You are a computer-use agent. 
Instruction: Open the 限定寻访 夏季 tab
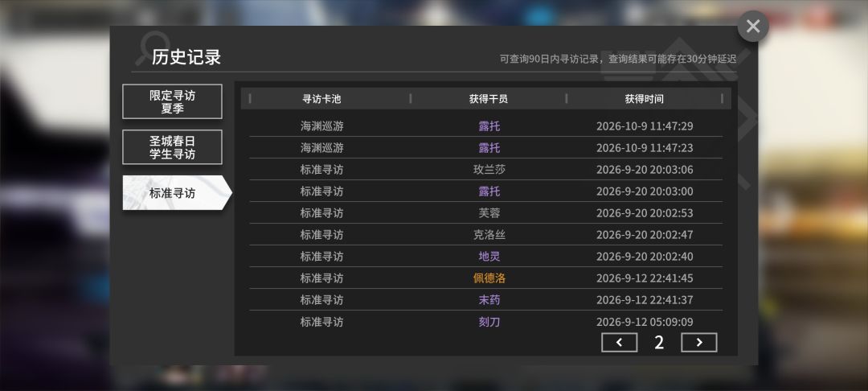coord(172,101)
